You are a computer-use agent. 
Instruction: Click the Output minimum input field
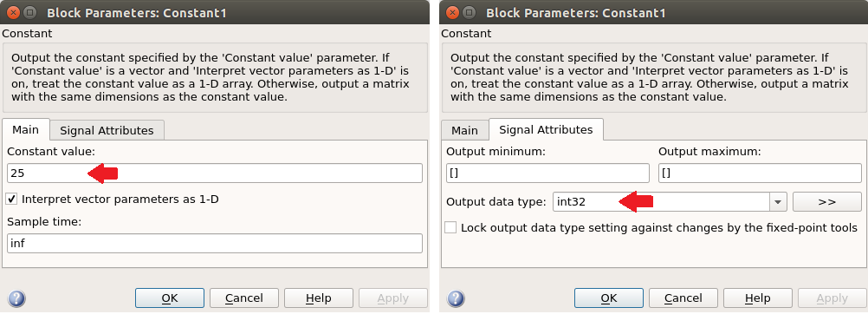click(547, 173)
